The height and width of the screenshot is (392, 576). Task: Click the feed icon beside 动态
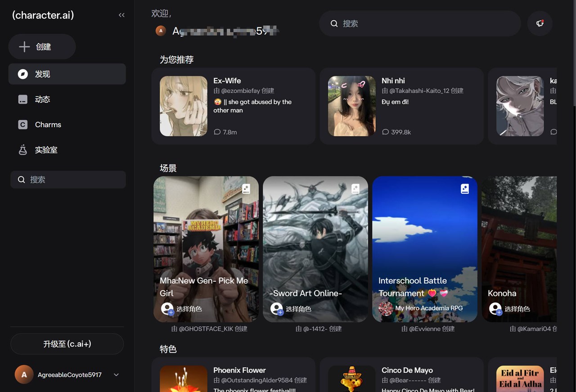tap(23, 99)
